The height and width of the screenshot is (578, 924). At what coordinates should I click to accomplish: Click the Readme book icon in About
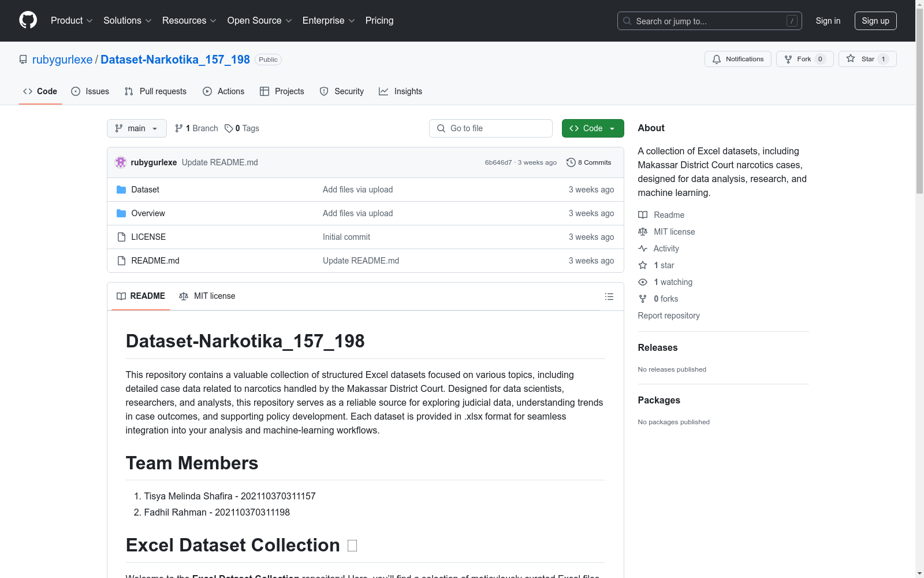(643, 215)
